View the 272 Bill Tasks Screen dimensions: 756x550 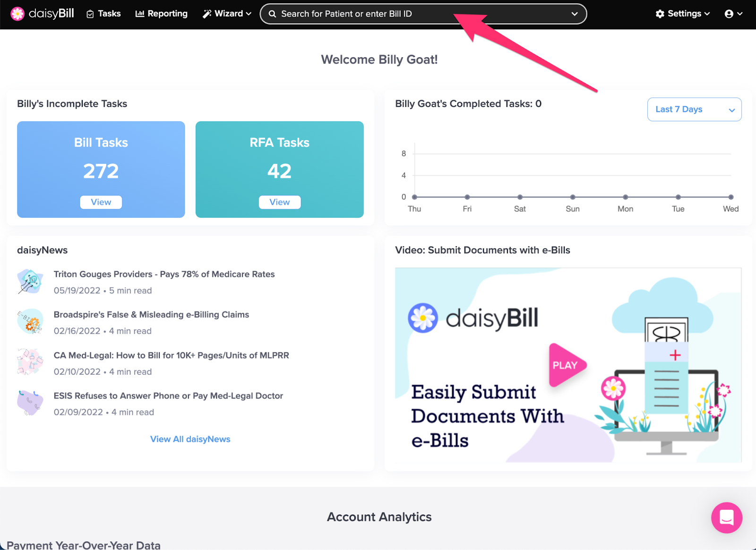pyautogui.click(x=101, y=202)
